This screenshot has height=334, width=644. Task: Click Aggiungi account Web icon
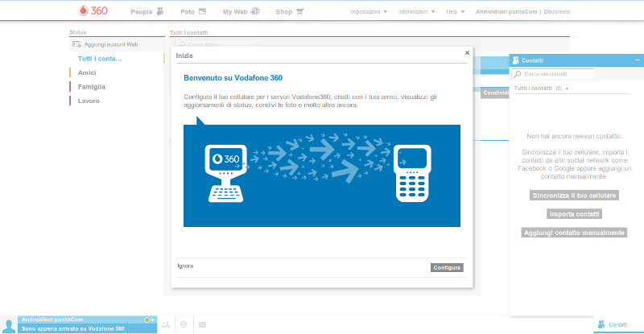76,45
